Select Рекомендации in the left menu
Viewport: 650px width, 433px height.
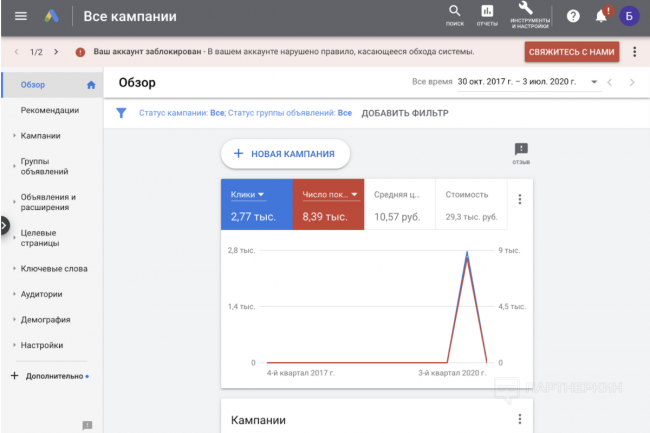click(50, 110)
